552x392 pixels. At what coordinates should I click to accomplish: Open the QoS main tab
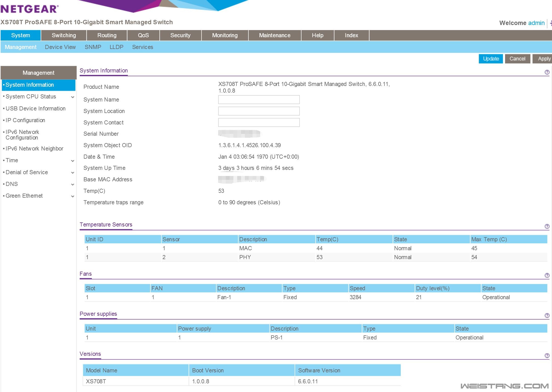[143, 35]
